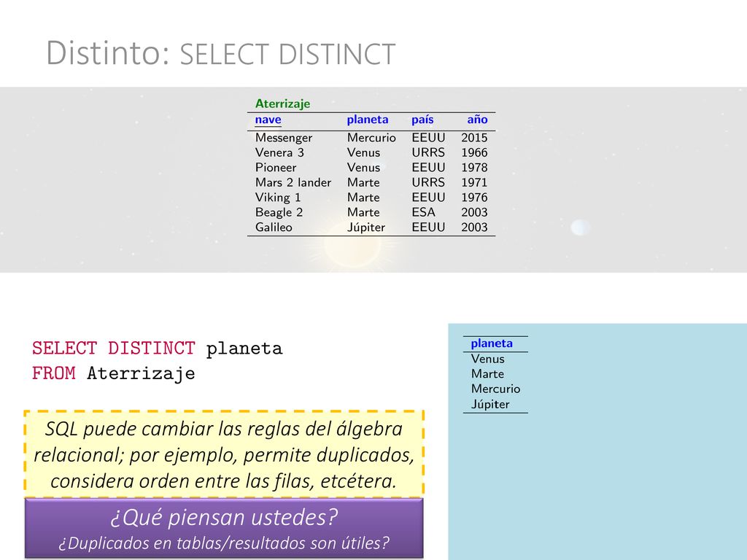
Task: Click "Venus" in the Venera 3 row
Action: [363, 152]
